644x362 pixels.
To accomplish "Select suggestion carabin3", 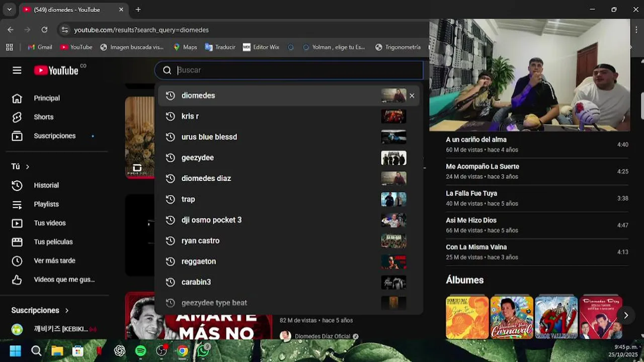I will (x=290, y=282).
